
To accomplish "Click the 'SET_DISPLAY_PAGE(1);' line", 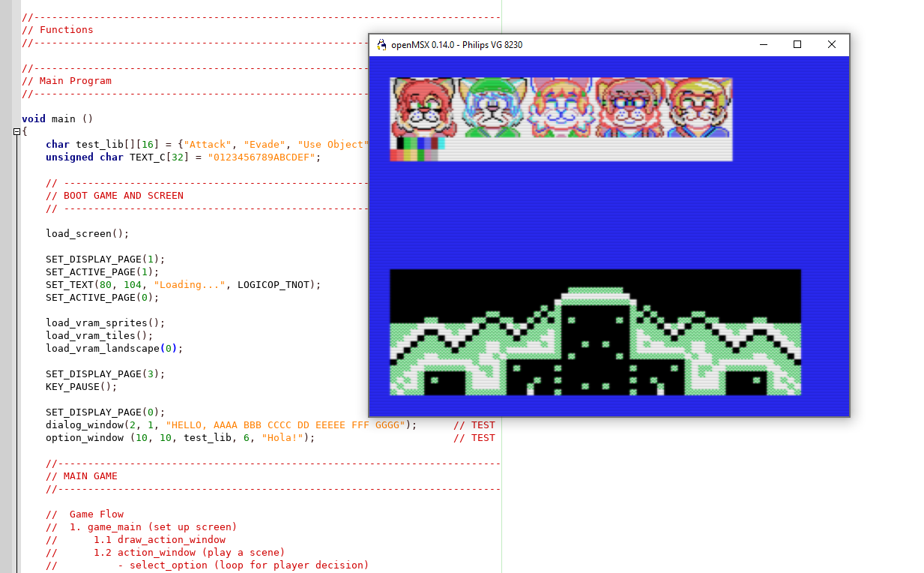I will pos(106,259).
